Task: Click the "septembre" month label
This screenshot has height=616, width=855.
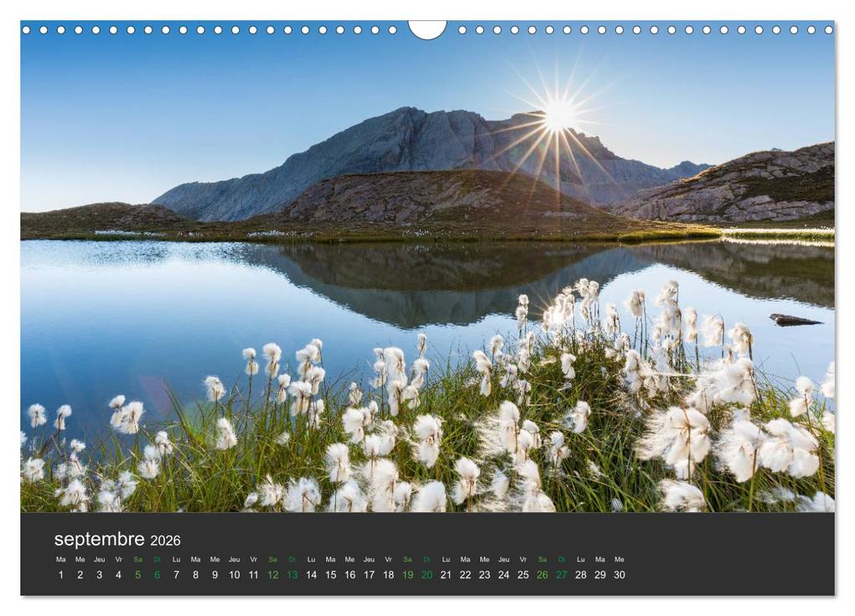Action: (99, 539)
